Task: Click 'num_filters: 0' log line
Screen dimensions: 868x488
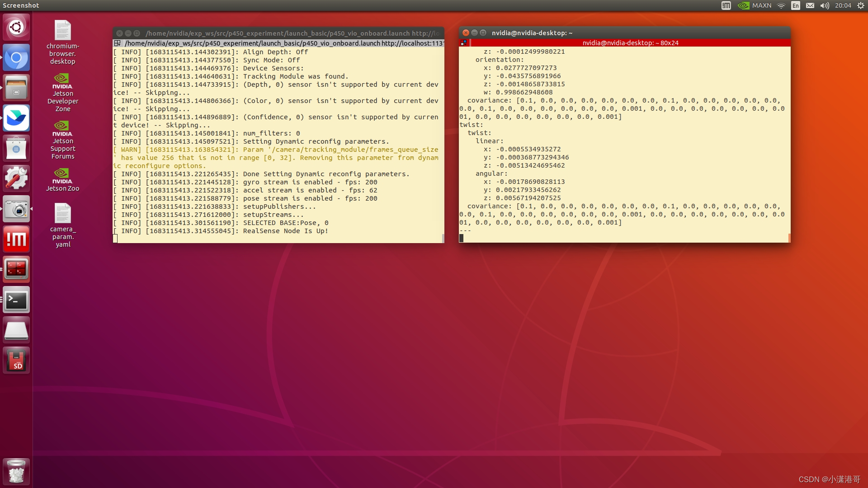Action: [206, 133]
